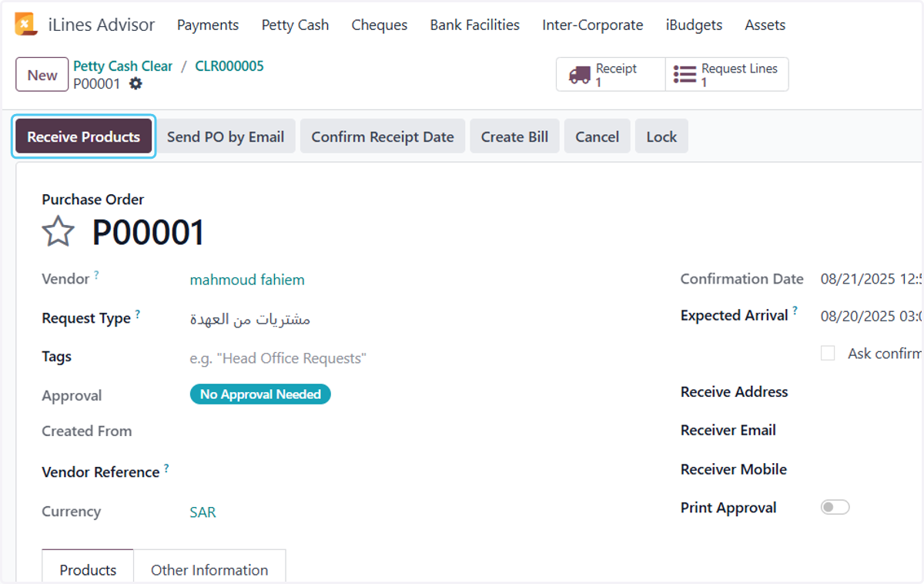Click the Lock button
Viewport: 924px width, 584px height.
pos(661,136)
